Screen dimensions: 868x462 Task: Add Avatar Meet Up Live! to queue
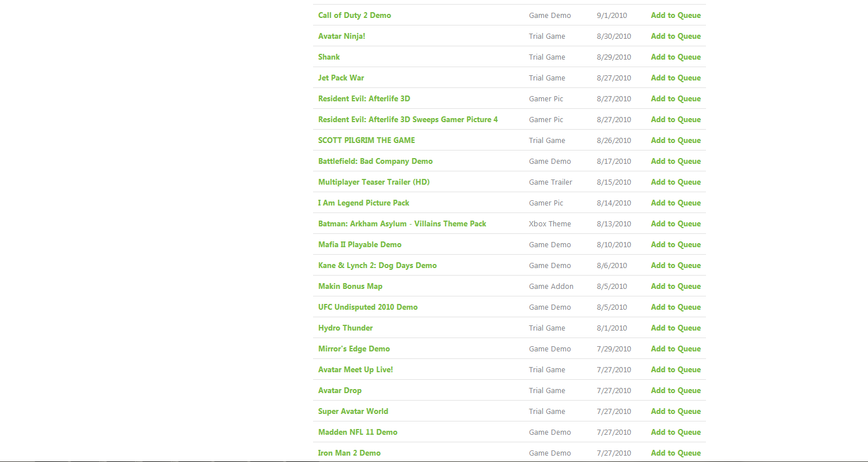pyautogui.click(x=675, y=370)
